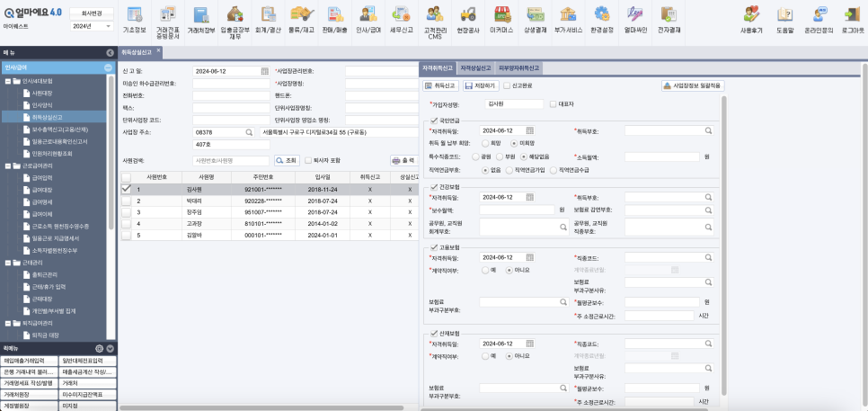Open the 인사/급여 toolbar module
The height and width of the screenshot is (411, 868).
pos(368,21)
